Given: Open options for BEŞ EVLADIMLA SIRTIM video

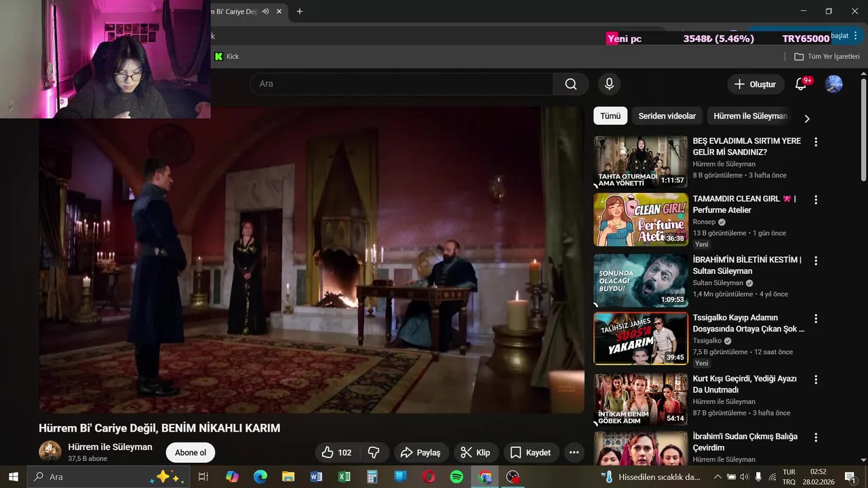Looking at the screenshot, I should coord(816,142).
